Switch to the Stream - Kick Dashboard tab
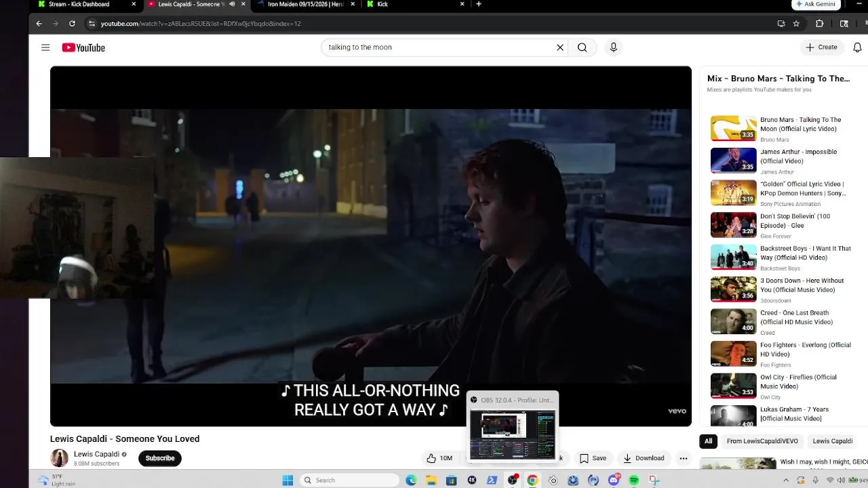 79,4
